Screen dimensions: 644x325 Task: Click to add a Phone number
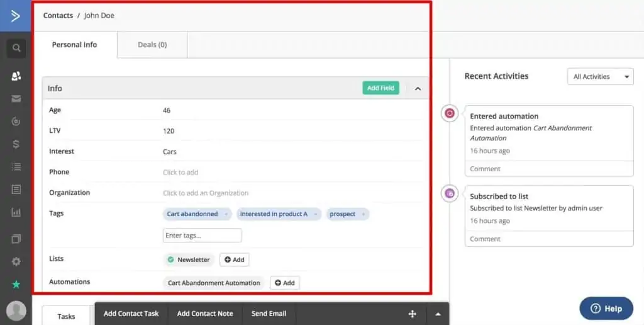click(x=180, y=173)
